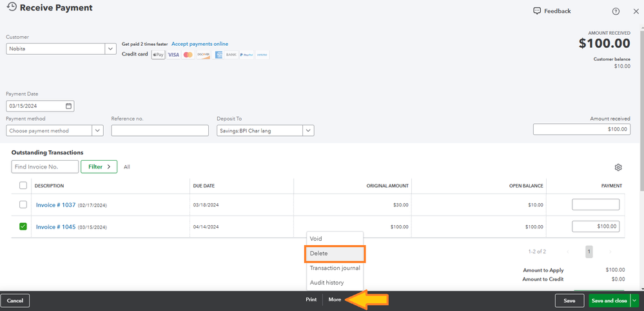Click the ORIGINAL AMOUNT column header
This screenshot has height=311, width=644.
(x=387, y=186)
